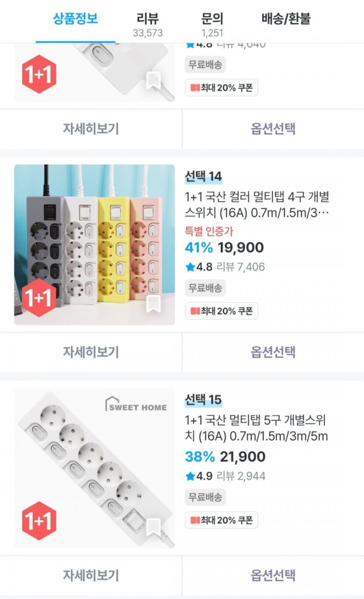Click the coupon icon under 선택 14
The width and height of the screenshot is (364, 599).
(195, 311)
